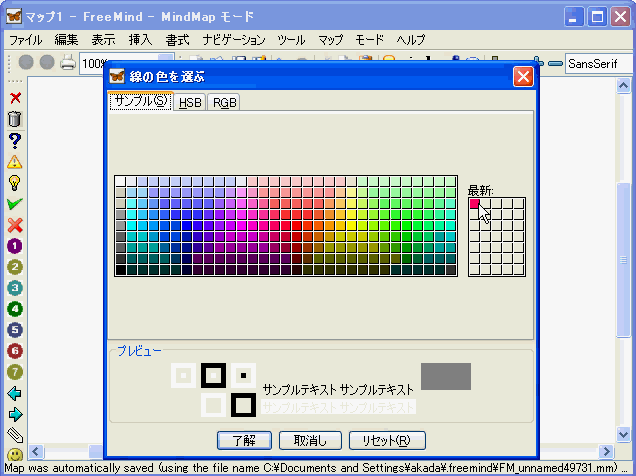Add the yellow smiley face icon

(15, 455)
